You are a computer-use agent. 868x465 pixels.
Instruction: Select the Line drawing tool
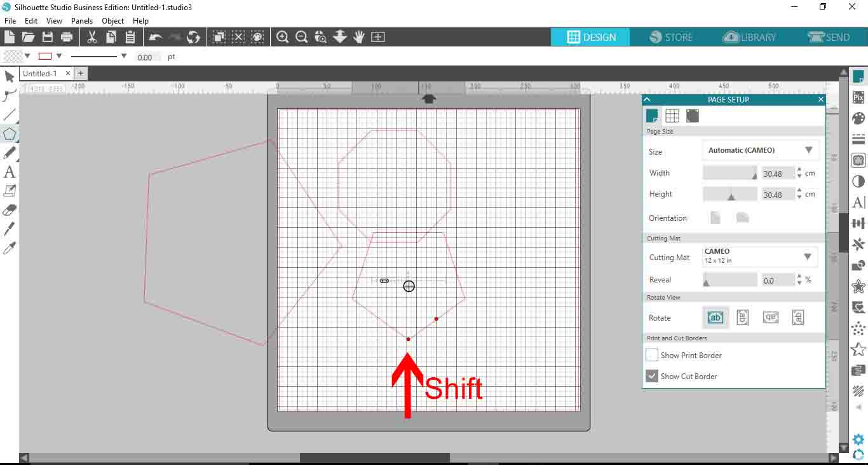[10, 115]
